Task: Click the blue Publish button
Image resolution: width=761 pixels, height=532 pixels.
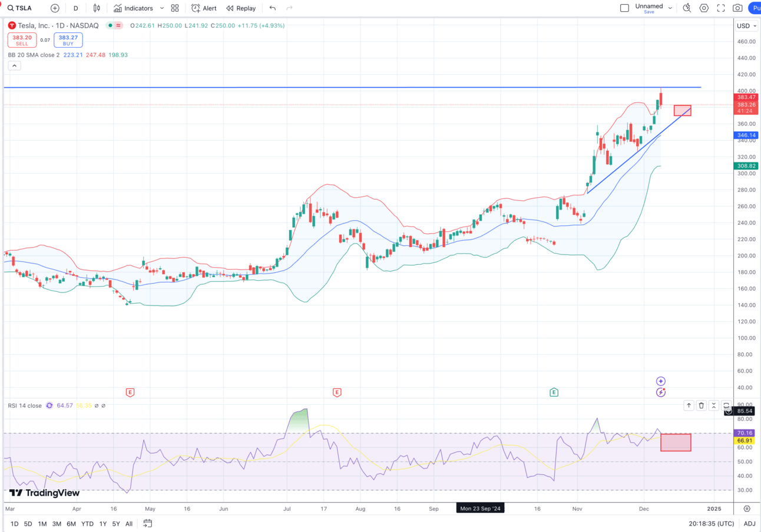Action: (755, 8)
